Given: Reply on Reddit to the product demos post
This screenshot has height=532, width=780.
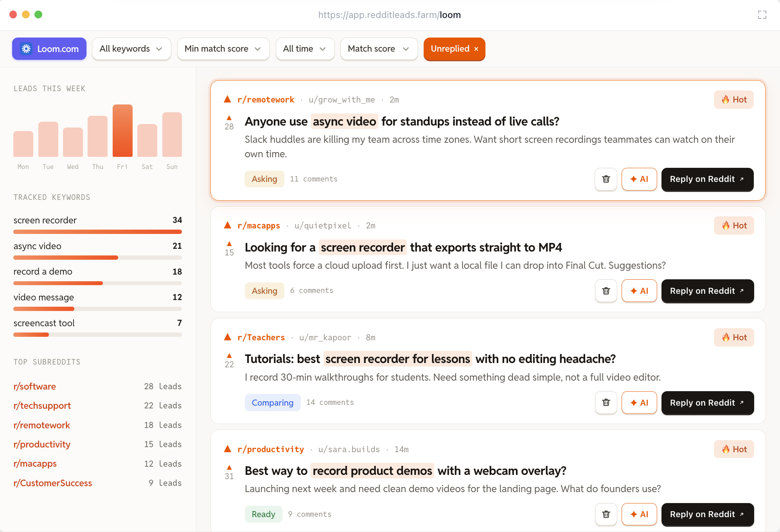Looking at the screenshot, I should tap(707, 514).
